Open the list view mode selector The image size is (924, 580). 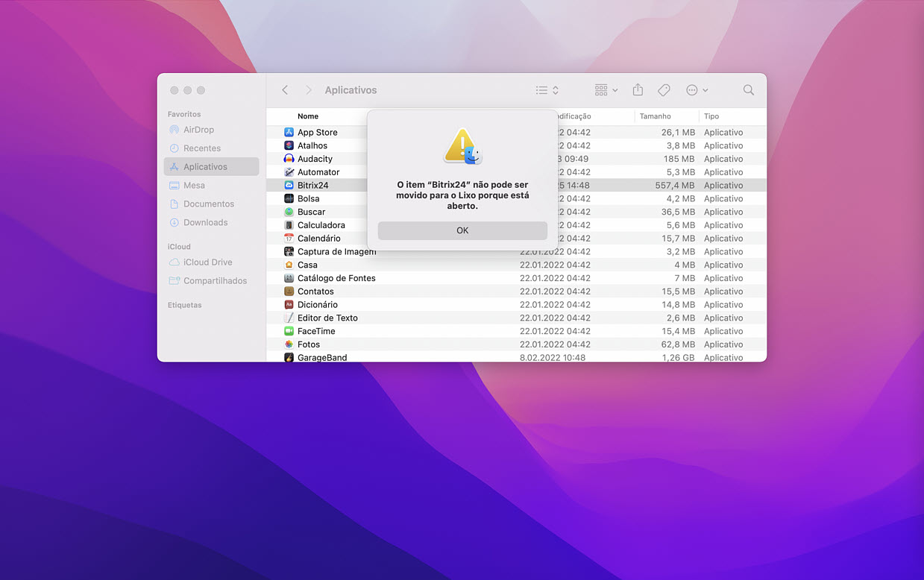547,90
